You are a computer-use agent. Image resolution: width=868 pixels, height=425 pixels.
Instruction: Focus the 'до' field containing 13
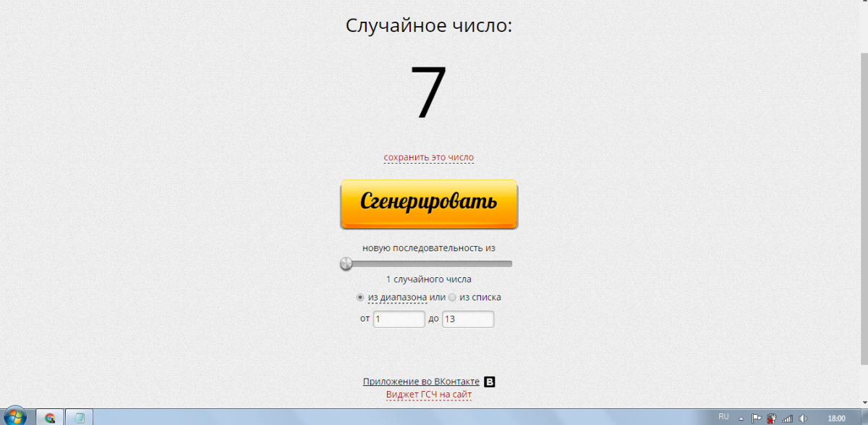tap(468, 319)
